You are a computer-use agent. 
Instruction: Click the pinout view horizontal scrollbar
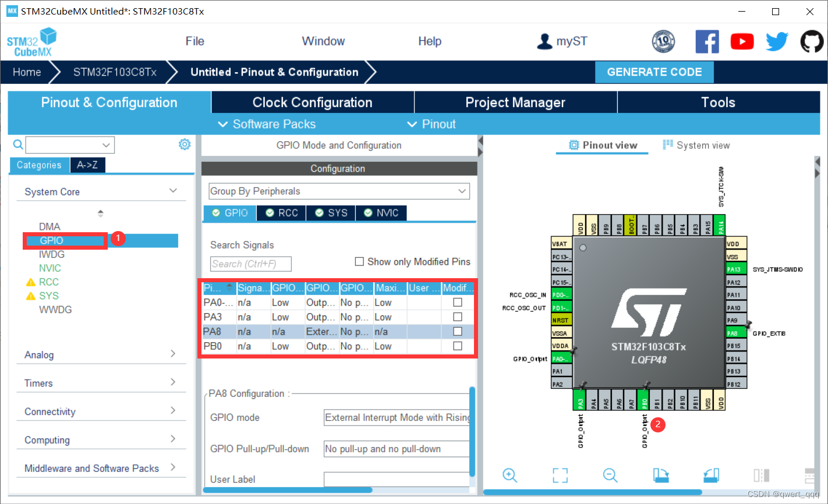(593, 492)
